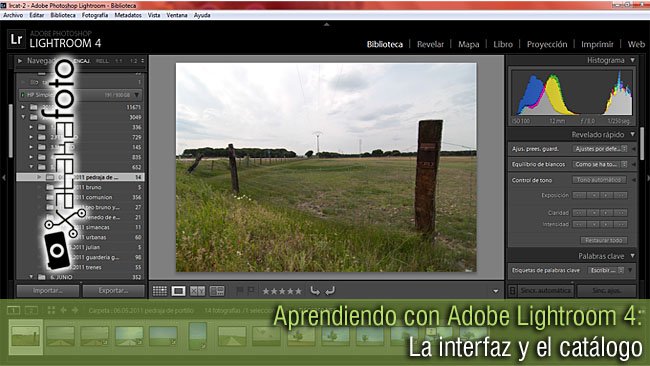Click the filmstrip grid shortcut icon
Screen dimensions: 650x366
(x=51, y=310)
